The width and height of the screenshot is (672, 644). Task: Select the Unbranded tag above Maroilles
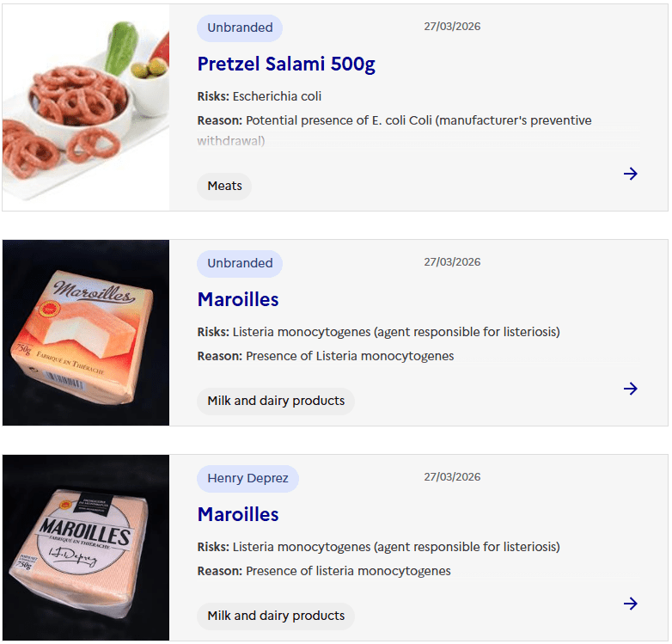coord(240,263)
